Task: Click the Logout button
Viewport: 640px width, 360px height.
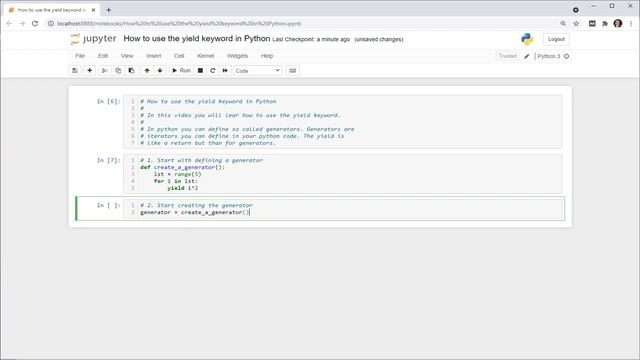Action: click(556, 39)
